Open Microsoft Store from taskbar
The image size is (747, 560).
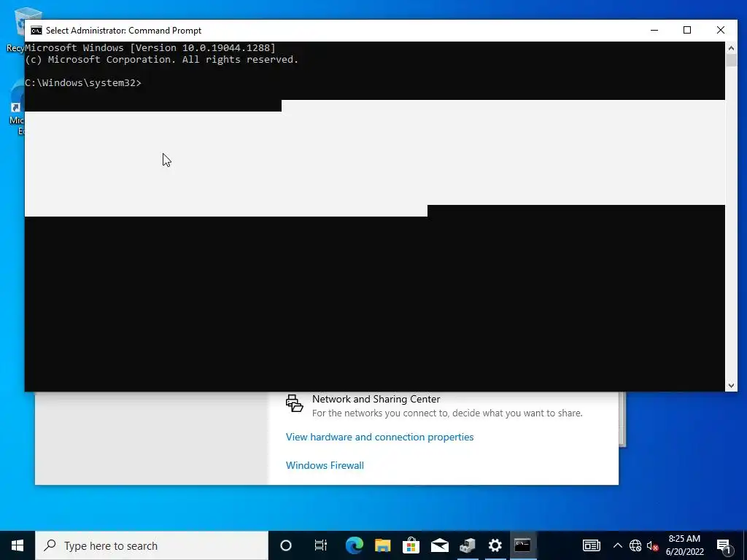[x=411, y=545]
